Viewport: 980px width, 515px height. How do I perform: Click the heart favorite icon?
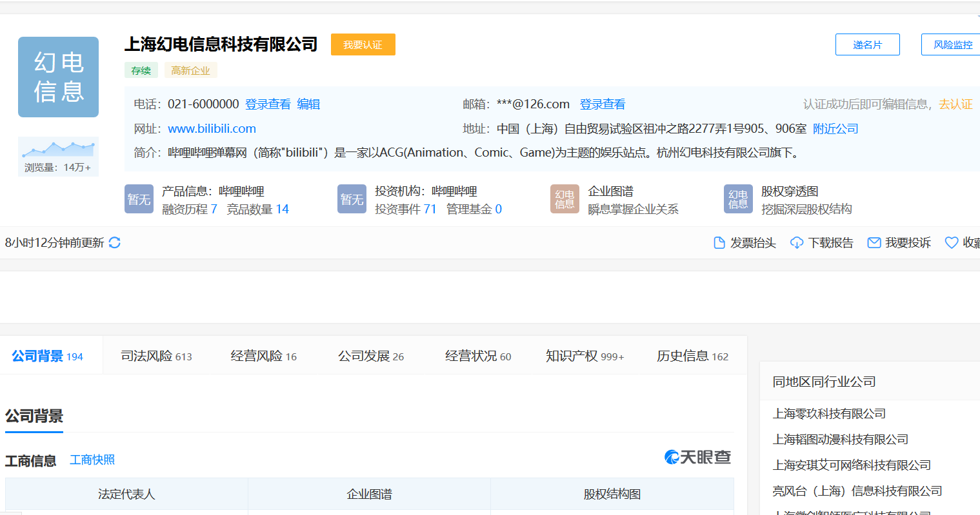click(x=952, y=243)
